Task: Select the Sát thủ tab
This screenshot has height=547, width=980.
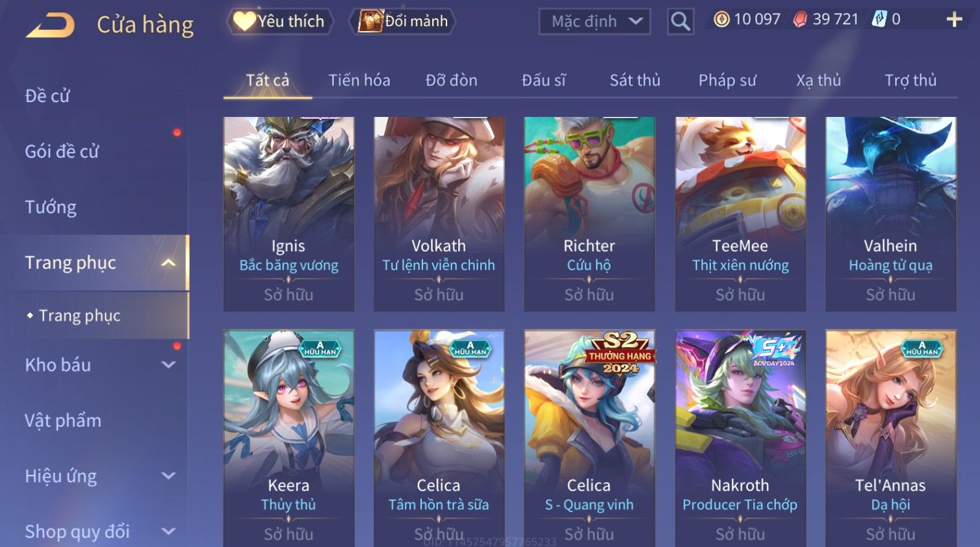Action: coord(635,81)
